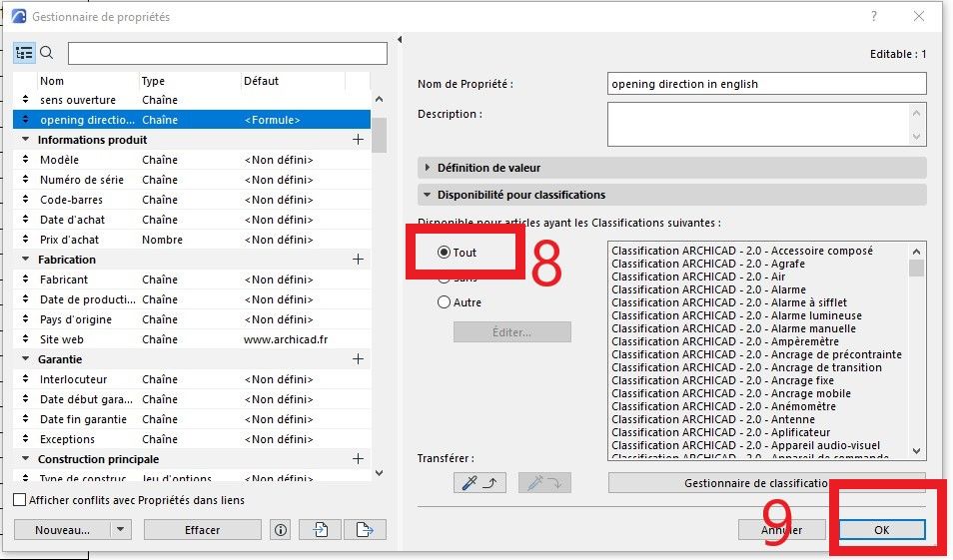Viewport: 953px width, 560px height.
Task: Sort by the Type column header
Action: pos(189,81)
